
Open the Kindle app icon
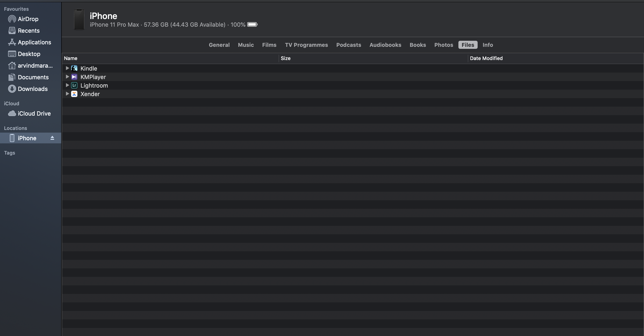(x=74, y=68)
